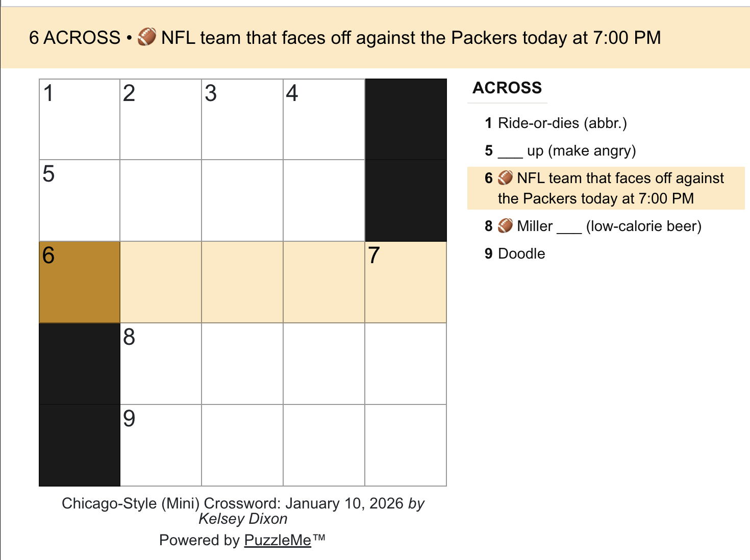The height and width of the screenshot is (560, 750).
Task: Click the football icon in the top clue banner
Action: click(x=147, y=37)
